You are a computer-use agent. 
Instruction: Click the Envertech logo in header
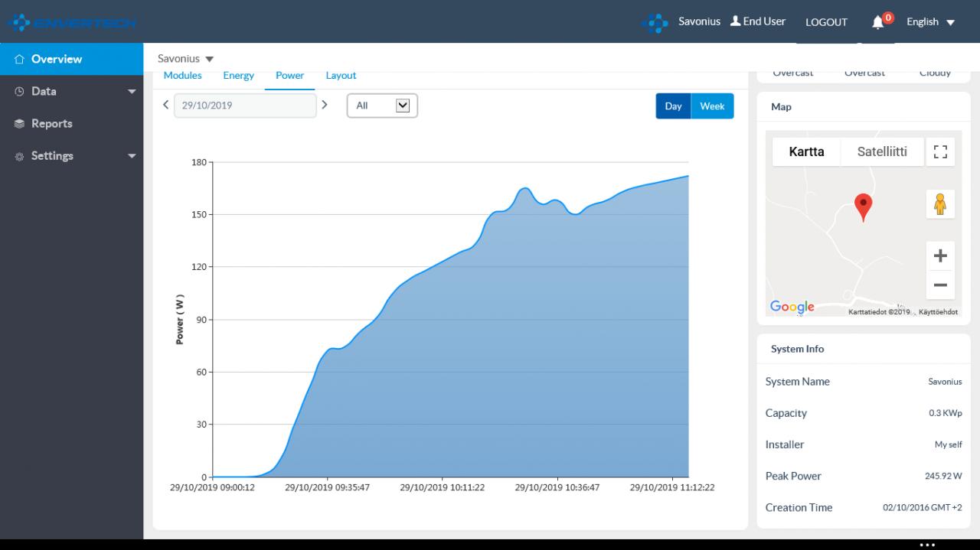pyautogui.click(x=73, y=22)
